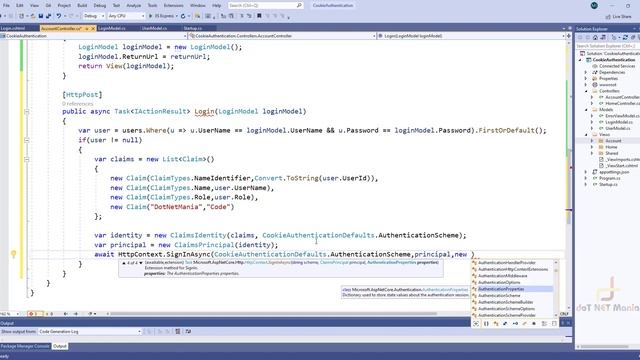The image size is (640, 360).
Task: Toggle the eighth IntelliSense filter icon
Action: [x=544, y=323]
